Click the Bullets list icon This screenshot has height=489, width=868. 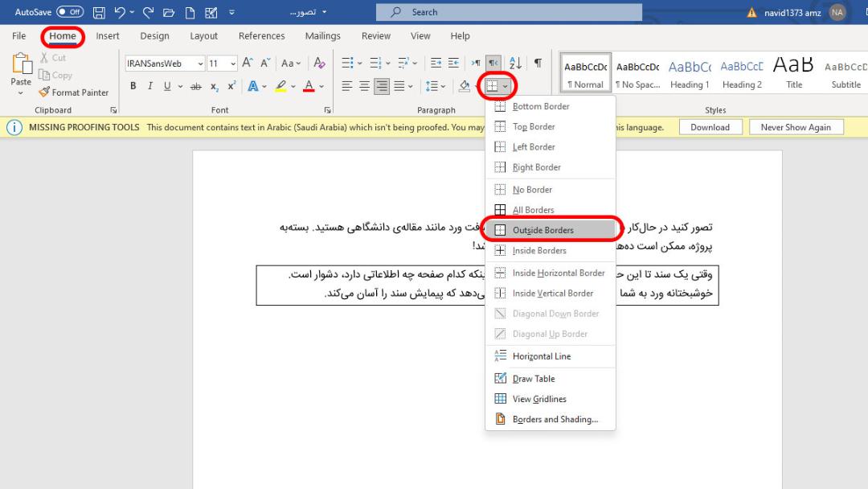click(x=347, y=63)
